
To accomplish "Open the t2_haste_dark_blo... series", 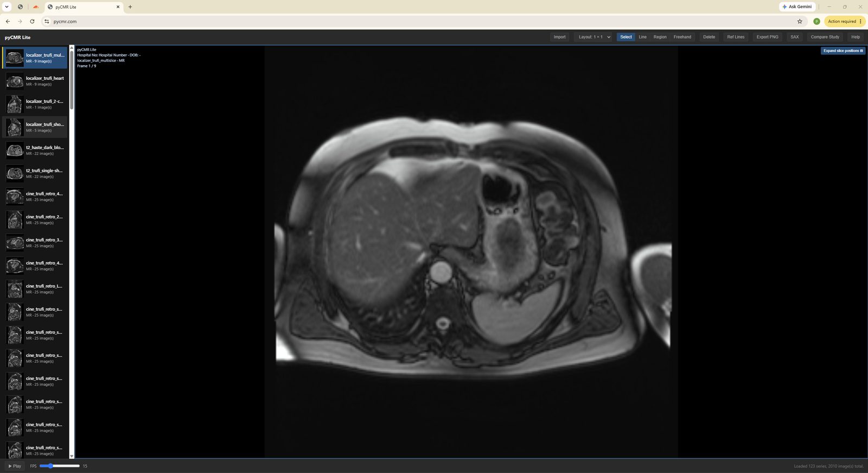I will pos(35,150).
